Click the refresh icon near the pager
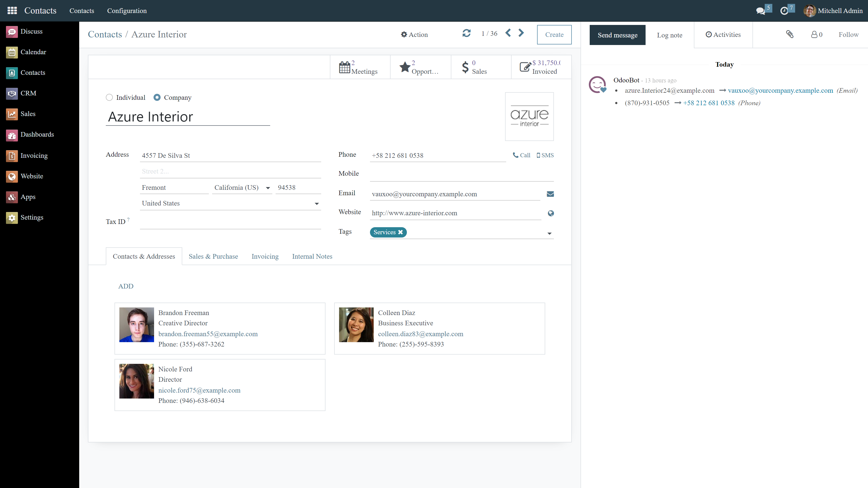The height and width of the screenshot is (488, 868). (466, 33)
